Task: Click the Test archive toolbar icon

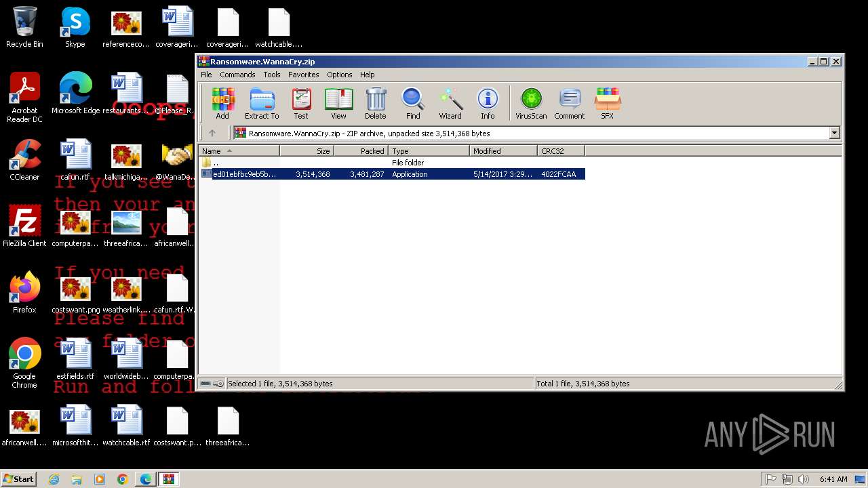Action: pos(301,104)
